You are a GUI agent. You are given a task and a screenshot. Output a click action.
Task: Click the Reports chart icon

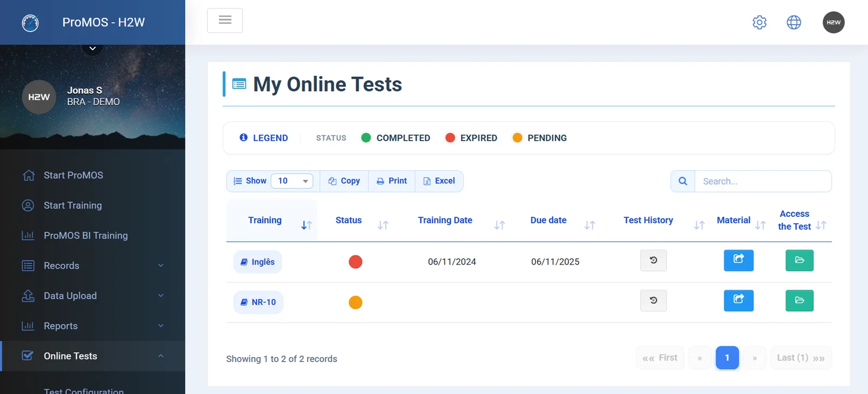28,326
